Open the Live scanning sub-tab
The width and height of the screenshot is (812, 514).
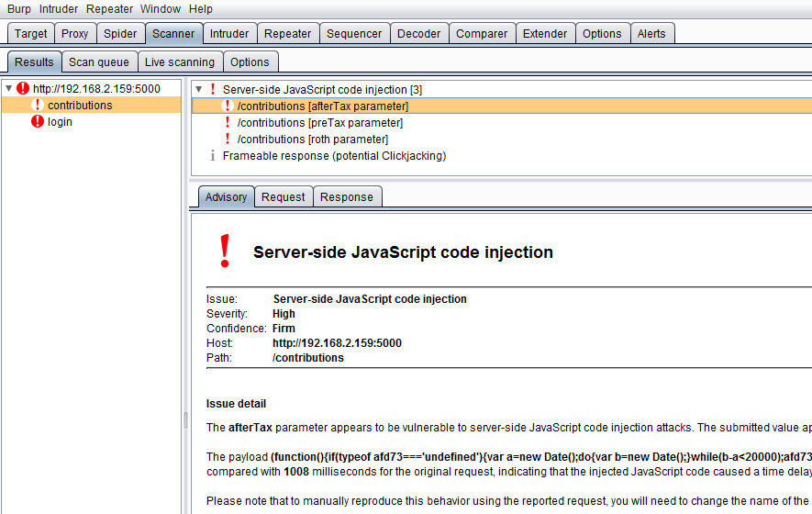pyautogui.click(x=180, y=62)
